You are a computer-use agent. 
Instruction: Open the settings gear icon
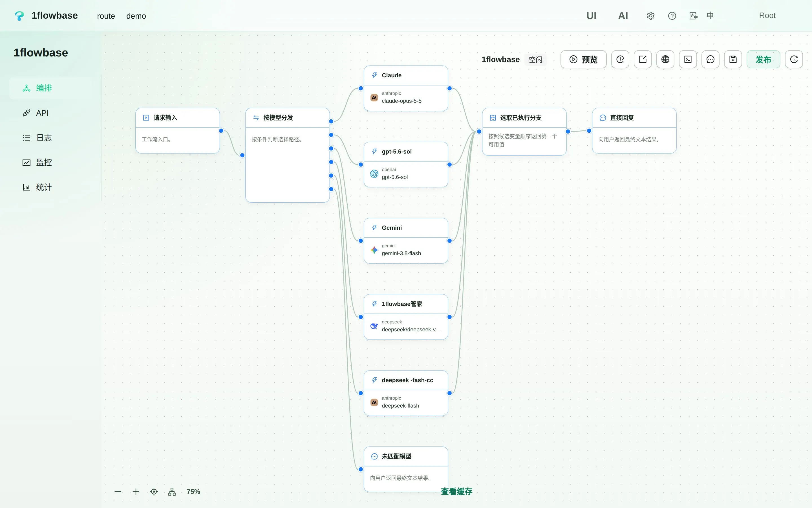(651, 16)
